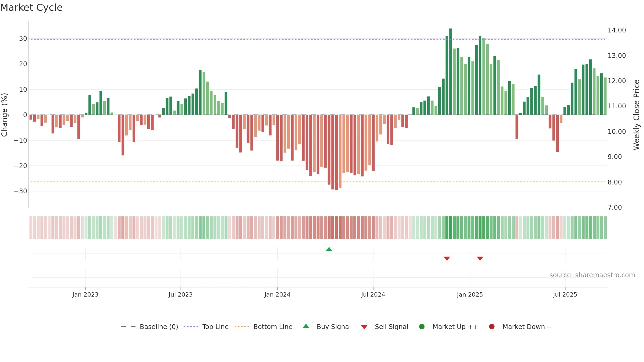Click the orange dotted Bottom Line in the chart

point(318,182)
